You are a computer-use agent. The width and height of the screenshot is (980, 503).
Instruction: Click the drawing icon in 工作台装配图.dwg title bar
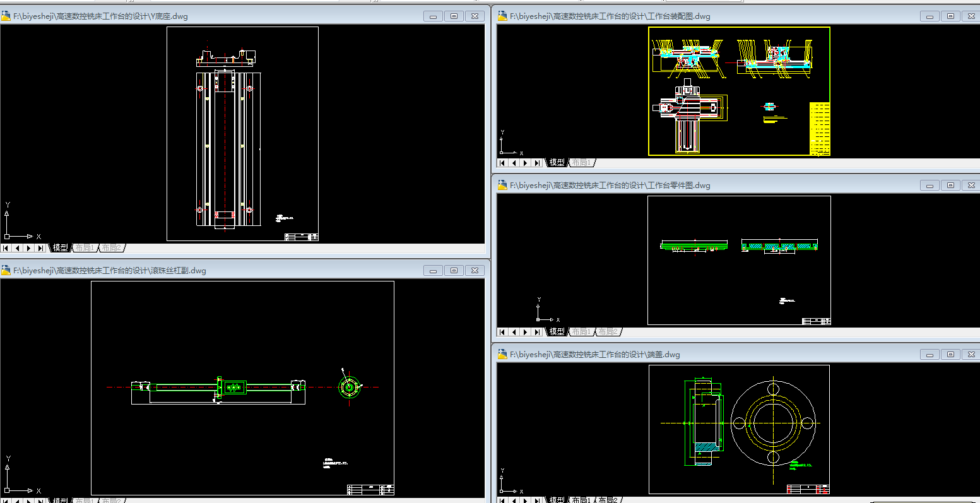503,16
